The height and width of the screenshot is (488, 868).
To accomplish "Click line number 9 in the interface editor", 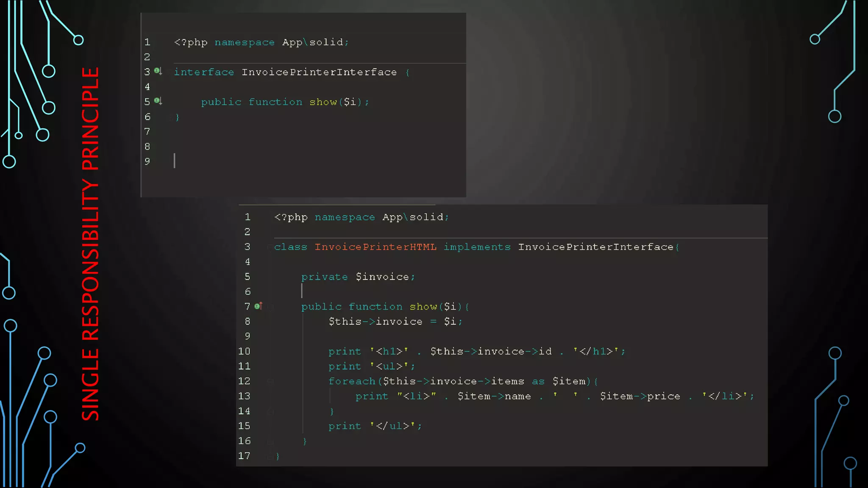I will [147, 161].
